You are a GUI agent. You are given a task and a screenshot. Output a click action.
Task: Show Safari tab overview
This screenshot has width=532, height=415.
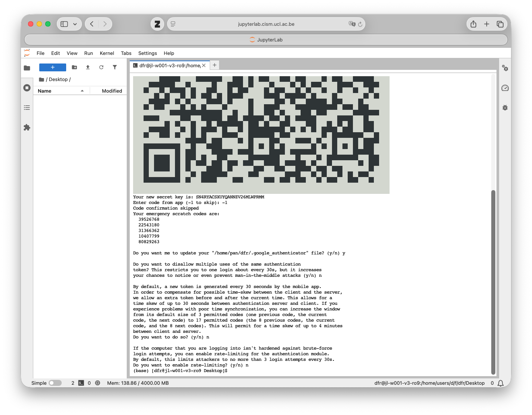tap(500, 24)
